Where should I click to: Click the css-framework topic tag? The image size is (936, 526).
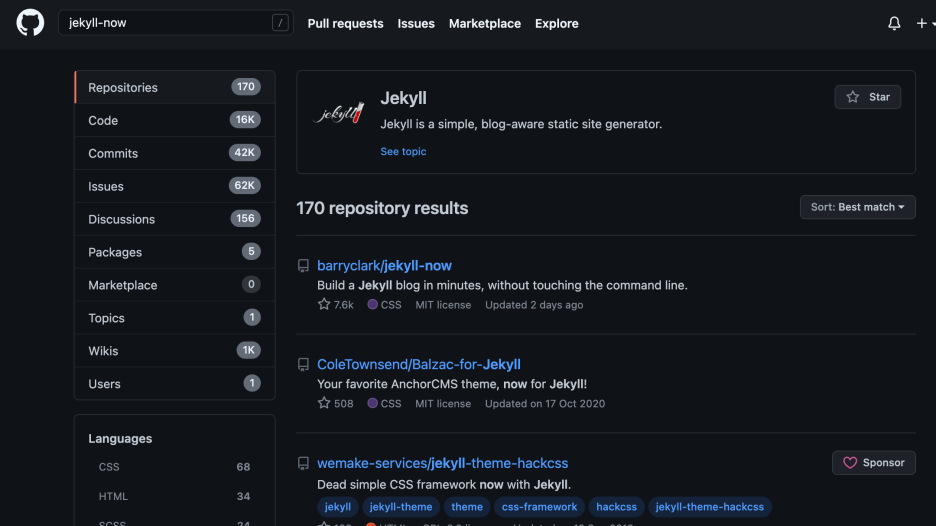point(539,506)
